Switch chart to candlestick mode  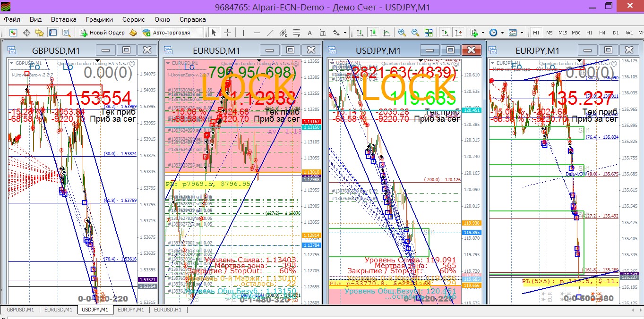[373, 33]
